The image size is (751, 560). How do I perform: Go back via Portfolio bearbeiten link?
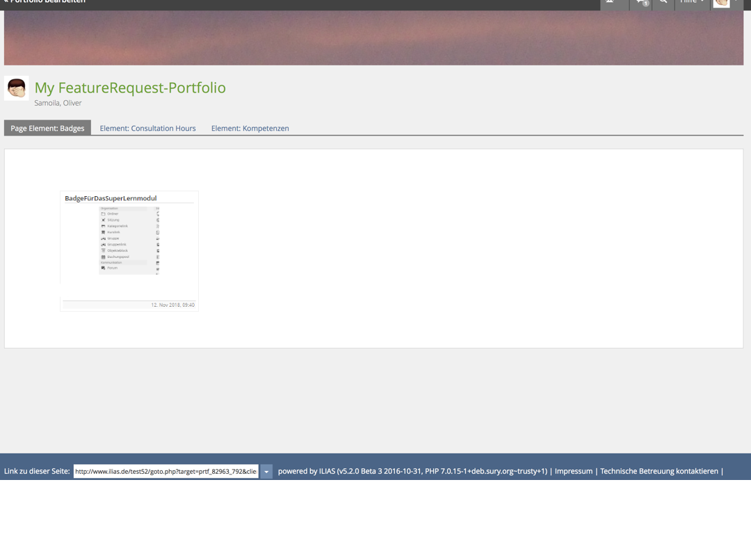45,2
